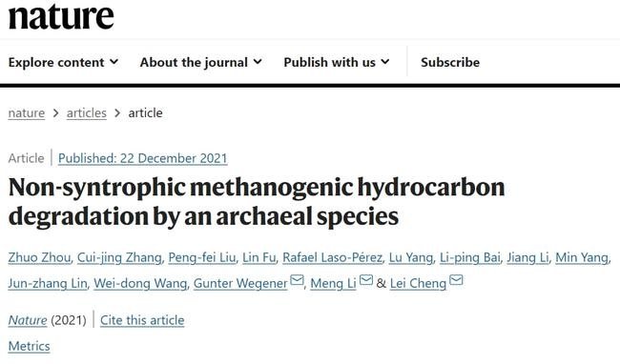Select author Peng-fei Liu
Screen dimensions: 620x364
pos(202,257)
